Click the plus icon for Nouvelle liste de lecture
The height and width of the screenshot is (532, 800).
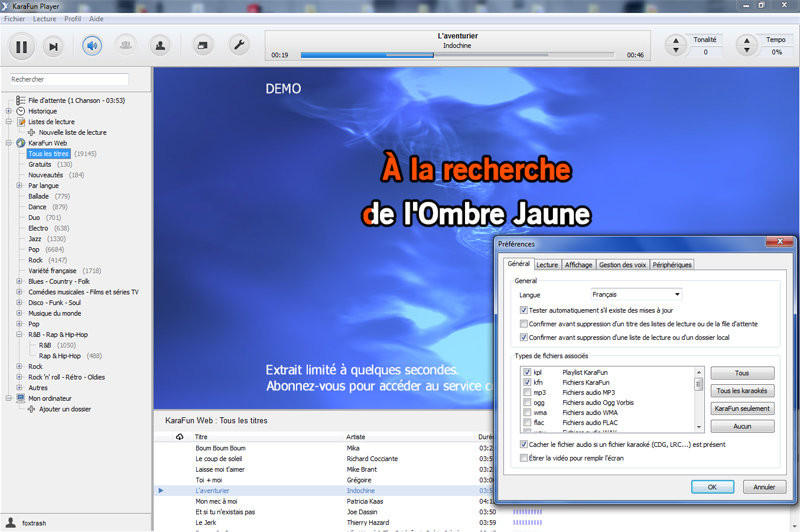point(32,132)
